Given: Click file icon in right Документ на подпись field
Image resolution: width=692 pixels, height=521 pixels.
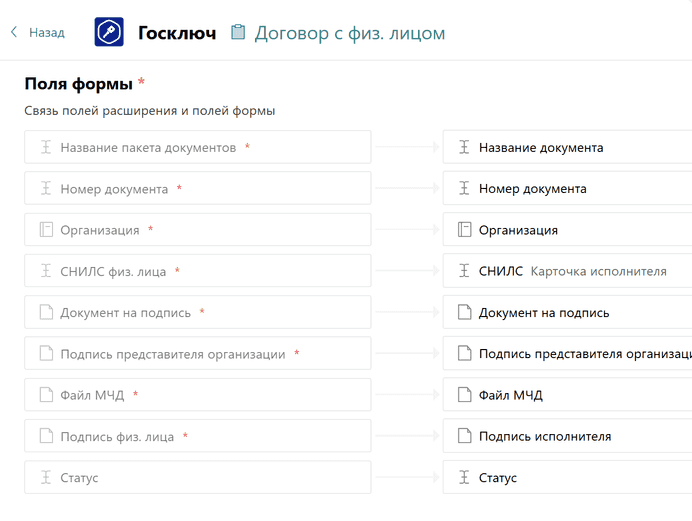Looking at the screenshot, I should 464,312.
